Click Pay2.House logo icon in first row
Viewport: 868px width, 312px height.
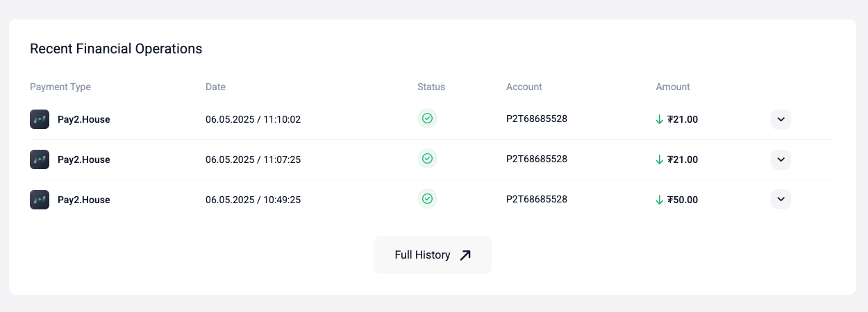pyautogui.click(x=40, y=119)
